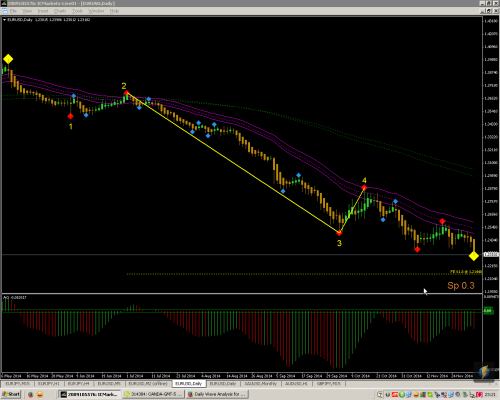The image size is (500, 400).
Task: Click the red diamond at wave point 2
Action: pyautogui.click(x=126, y=93)
